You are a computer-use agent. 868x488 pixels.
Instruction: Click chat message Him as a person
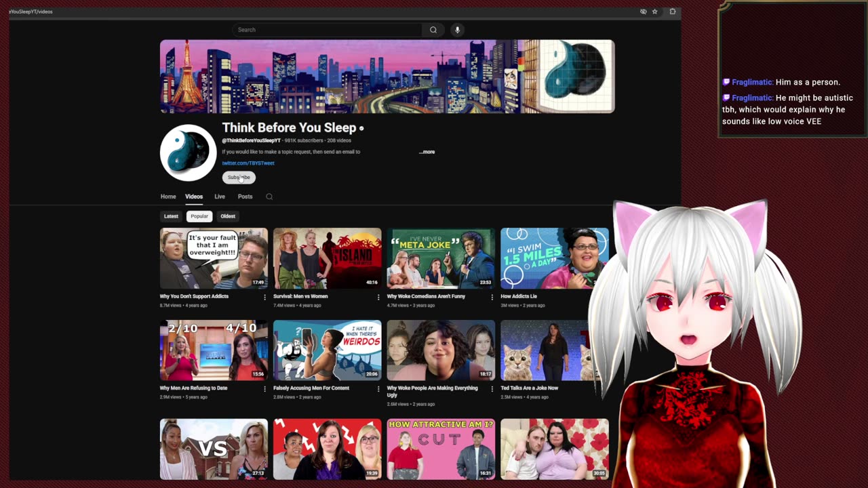coord(808,82)
